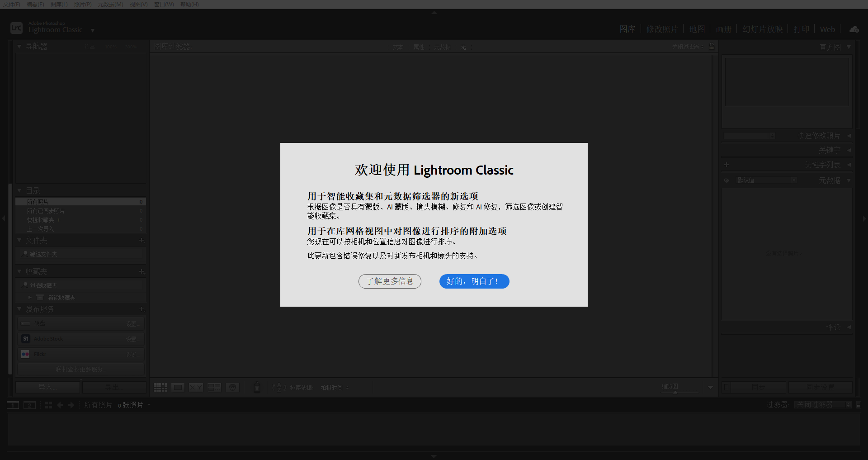Viewport: 868px width, 460px height.
Task: Switch to the 幻灯片放映 module
Action: [762, 29]
